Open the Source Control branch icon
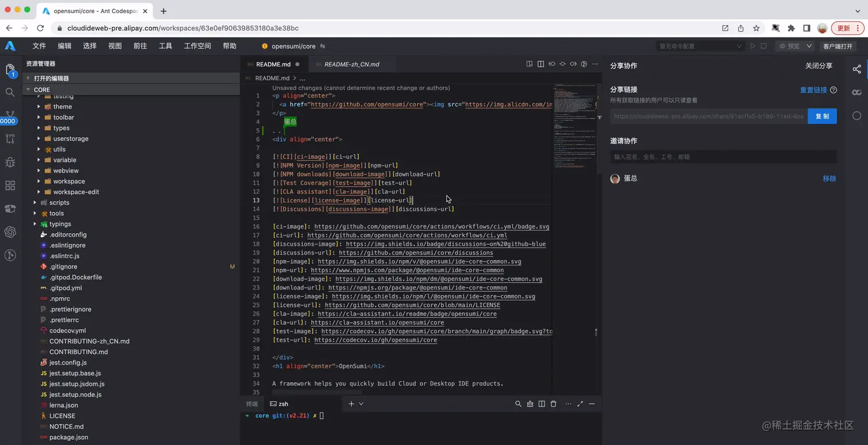Viewport: 868px width, 445px height. tap(10, 115)
